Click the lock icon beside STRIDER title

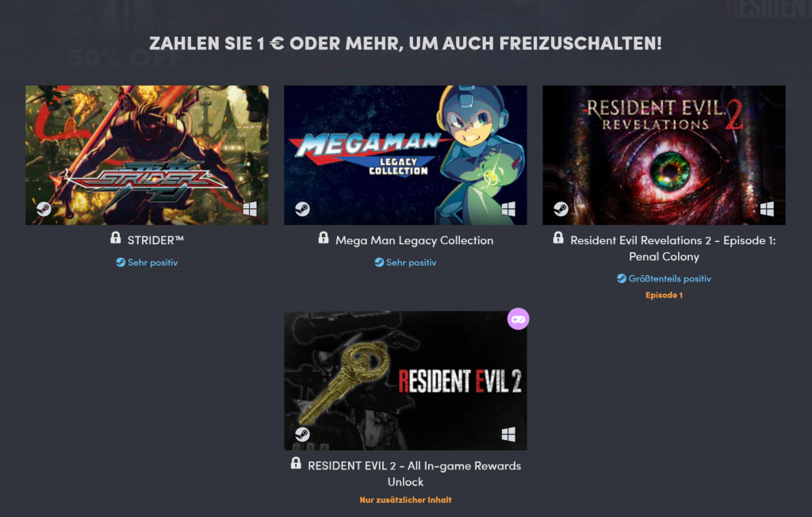coord(116,238)
